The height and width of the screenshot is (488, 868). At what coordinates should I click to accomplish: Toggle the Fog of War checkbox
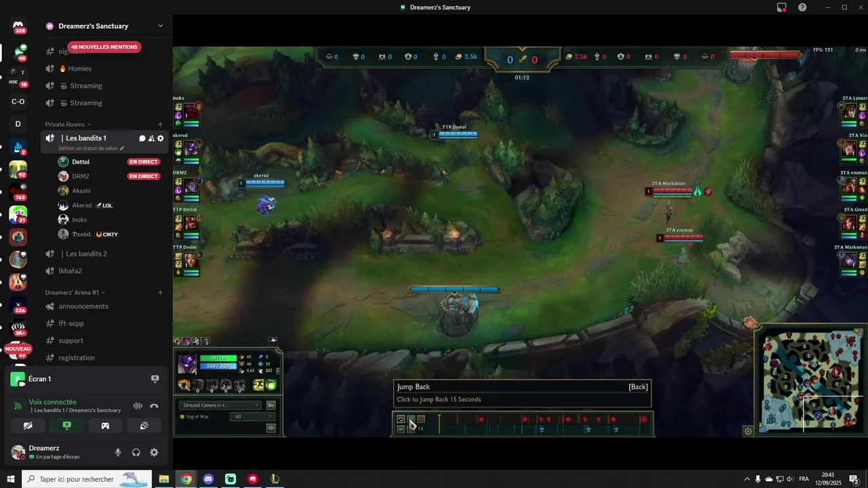pyautogui.click(x=181, y=417)
